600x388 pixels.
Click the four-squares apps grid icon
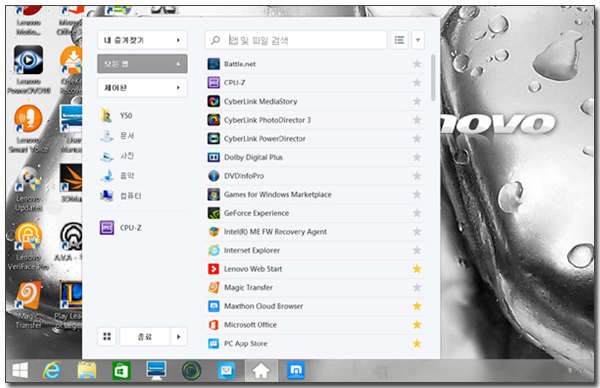(x=107, y=337)
